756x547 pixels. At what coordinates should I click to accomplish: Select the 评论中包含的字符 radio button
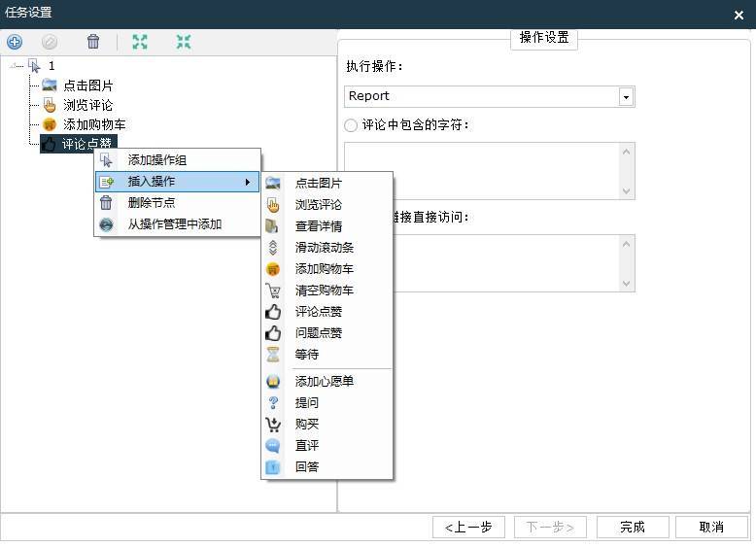tap(351, 125)
